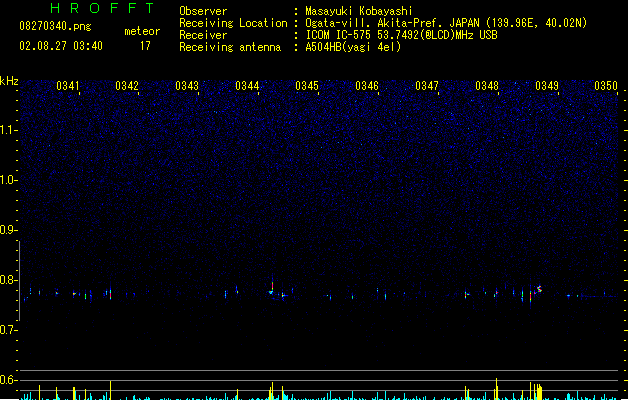Click the S-shaped meteor echo near 0349

540,288
